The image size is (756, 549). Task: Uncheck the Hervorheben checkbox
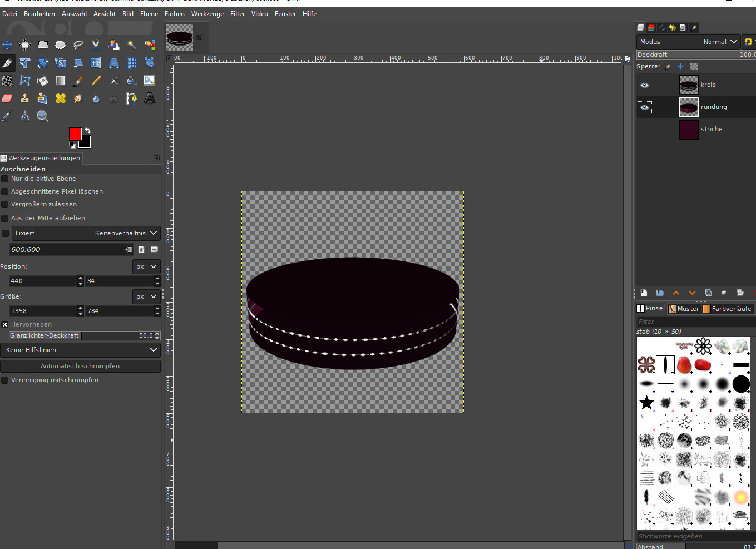tap(5, 324)
